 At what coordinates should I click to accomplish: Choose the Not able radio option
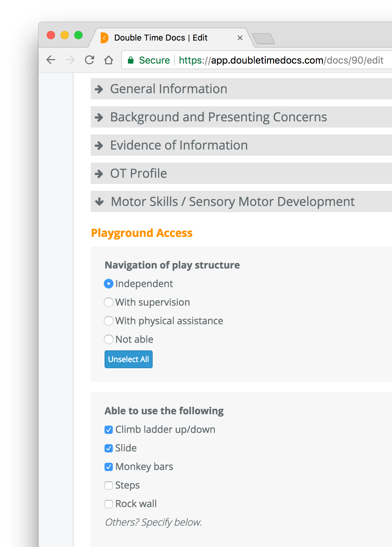[109, 339]
